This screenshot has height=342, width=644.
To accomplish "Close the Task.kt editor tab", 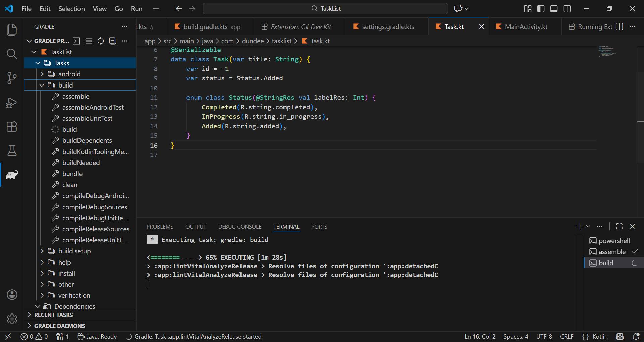I will coord(481,27).
